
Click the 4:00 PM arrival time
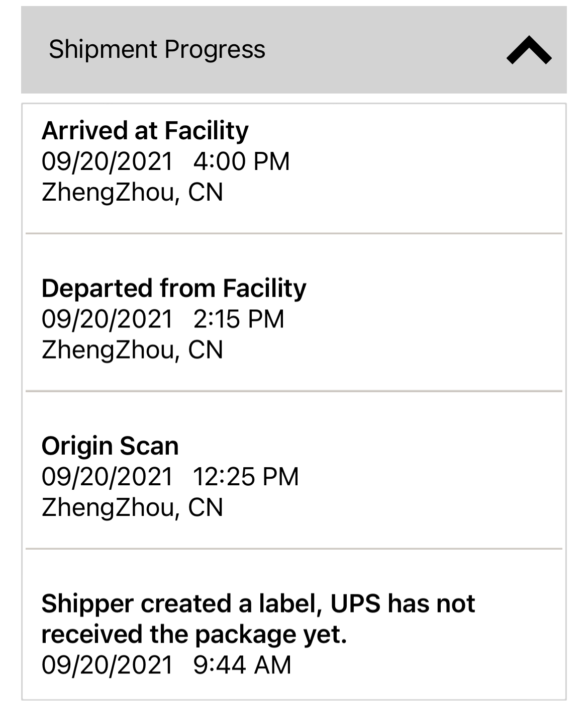pyautogui.click(x=241, y=161)
